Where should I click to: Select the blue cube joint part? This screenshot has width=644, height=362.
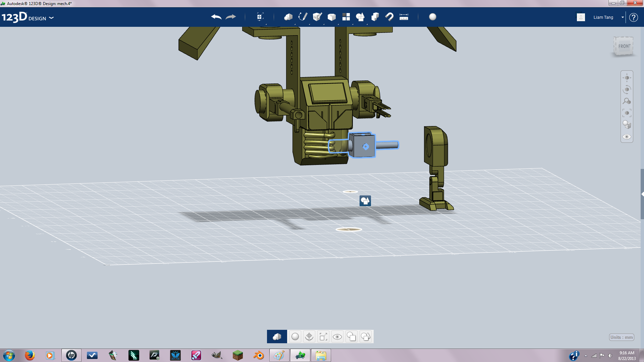coord(362,145)
